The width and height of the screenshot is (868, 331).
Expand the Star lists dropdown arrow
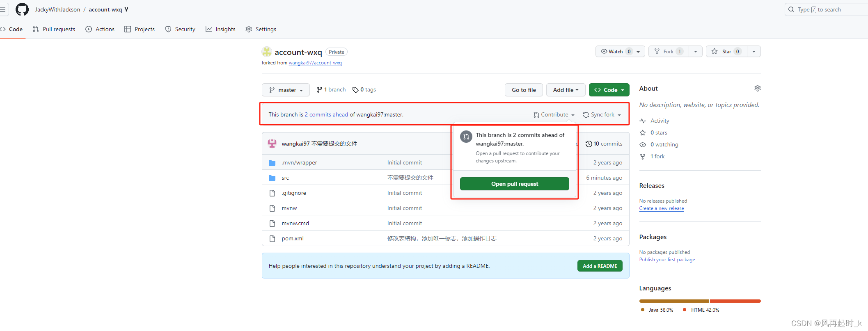click(754, 51)
